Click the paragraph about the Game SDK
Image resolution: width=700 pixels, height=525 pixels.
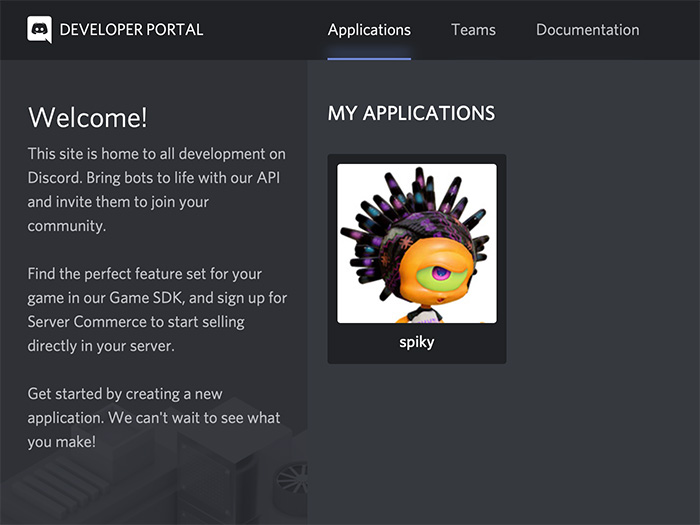tap(157, 310)
